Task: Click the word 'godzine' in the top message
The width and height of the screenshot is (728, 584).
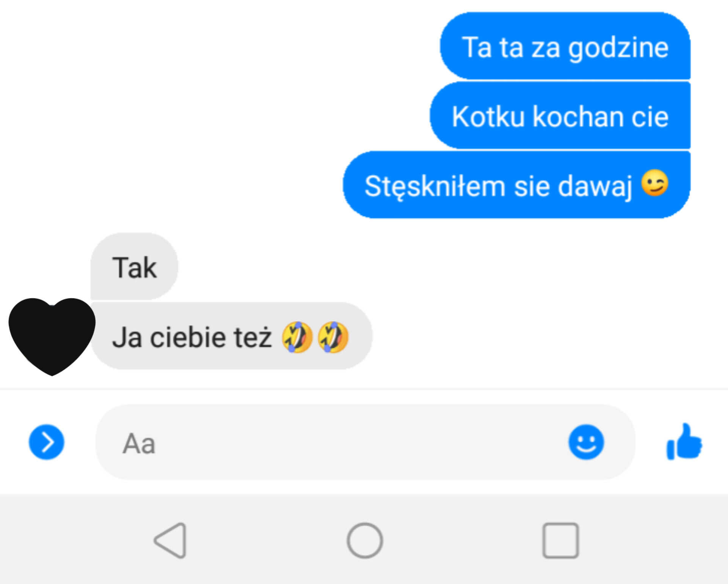Action: tap(618, 49)
